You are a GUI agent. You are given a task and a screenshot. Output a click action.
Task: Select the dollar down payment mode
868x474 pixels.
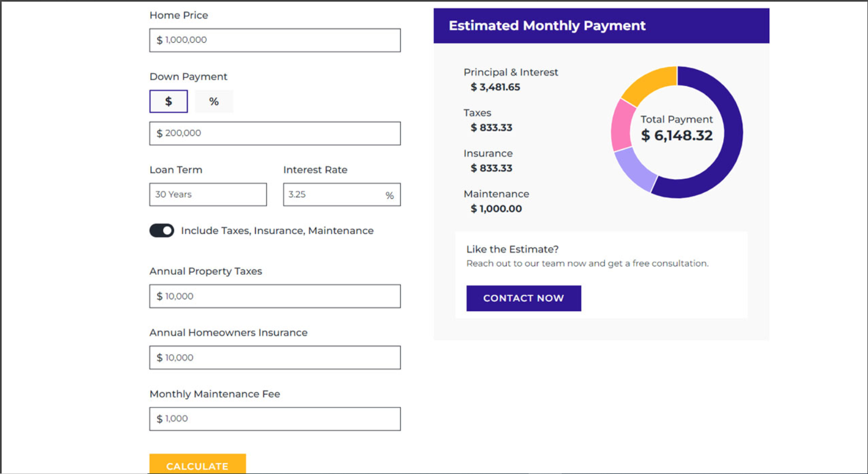pos(169,101)
